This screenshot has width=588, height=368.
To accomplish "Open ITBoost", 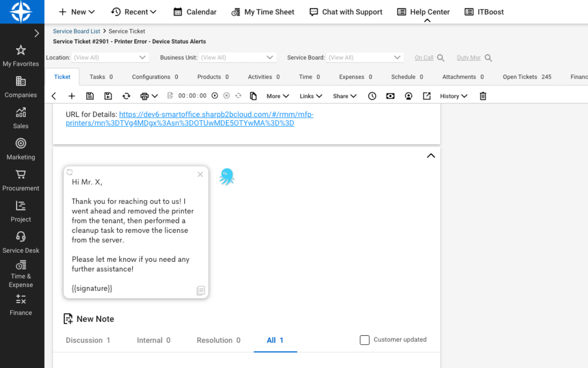I will pos(484,12).
